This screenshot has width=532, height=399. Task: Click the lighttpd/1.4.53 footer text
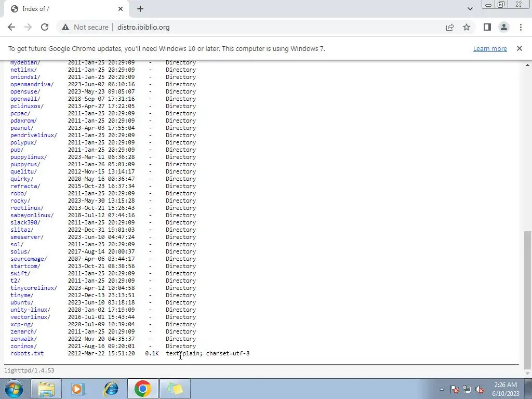[x=29, y=370]
